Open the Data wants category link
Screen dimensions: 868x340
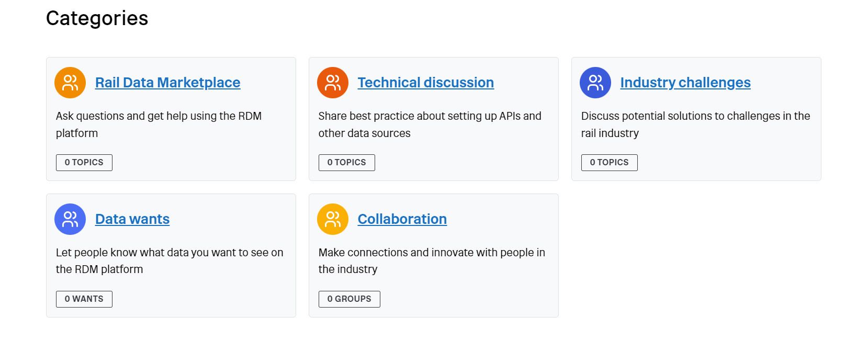pyautogui.click(x=132, y=219)
